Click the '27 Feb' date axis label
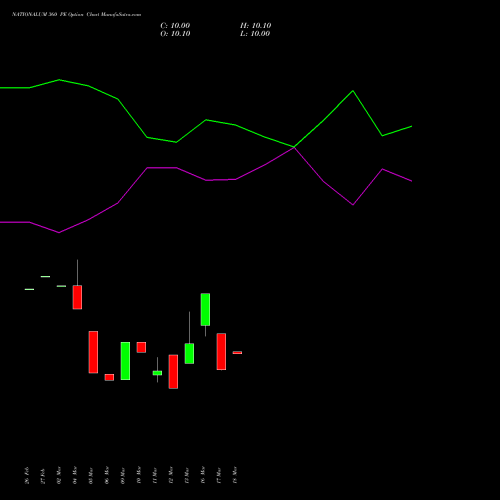Viewport: 500px width, 500px height. [x=43, y=475]
